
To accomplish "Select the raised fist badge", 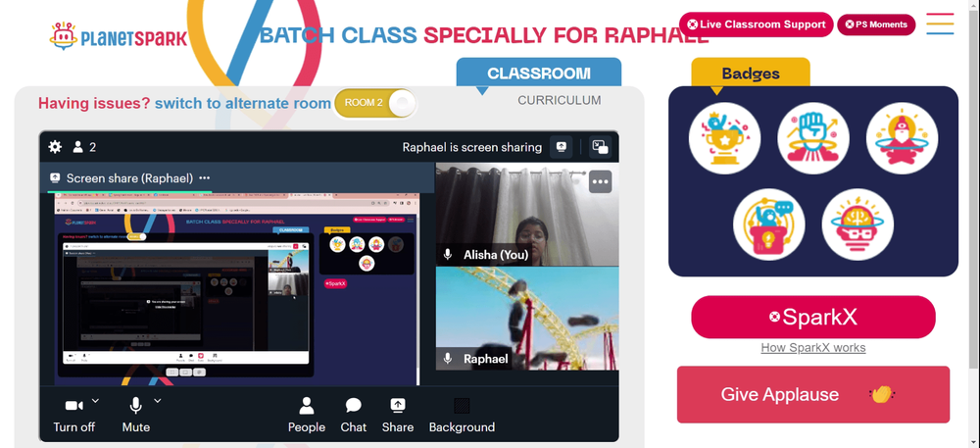I will 813,138.
